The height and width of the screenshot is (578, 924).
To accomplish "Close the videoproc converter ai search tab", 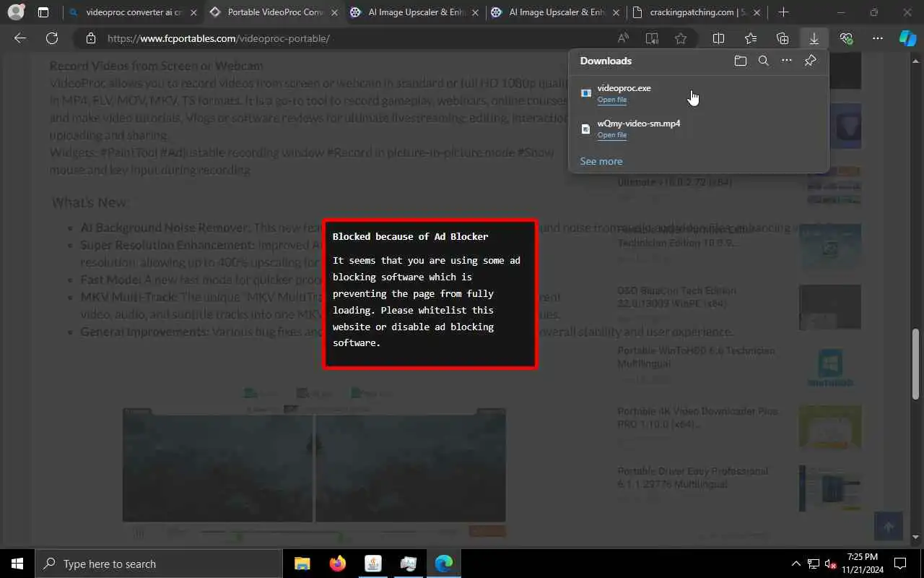I will pos(193,12).
